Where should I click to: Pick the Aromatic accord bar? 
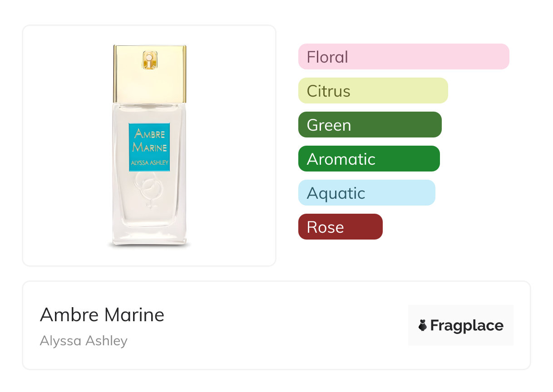369,159
